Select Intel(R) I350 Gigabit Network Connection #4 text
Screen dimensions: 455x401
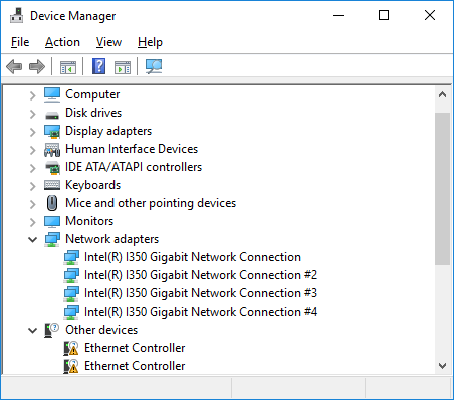pos(200,312)
